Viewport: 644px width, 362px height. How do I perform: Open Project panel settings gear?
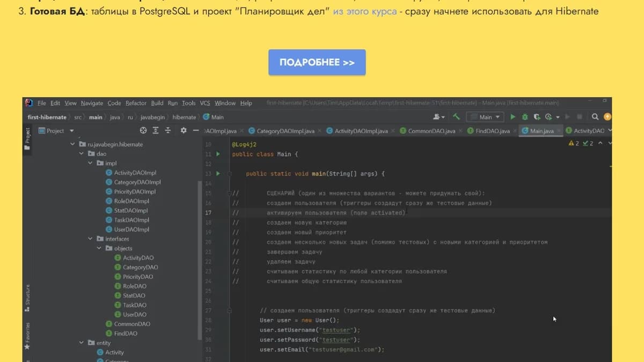coord(184,130)
